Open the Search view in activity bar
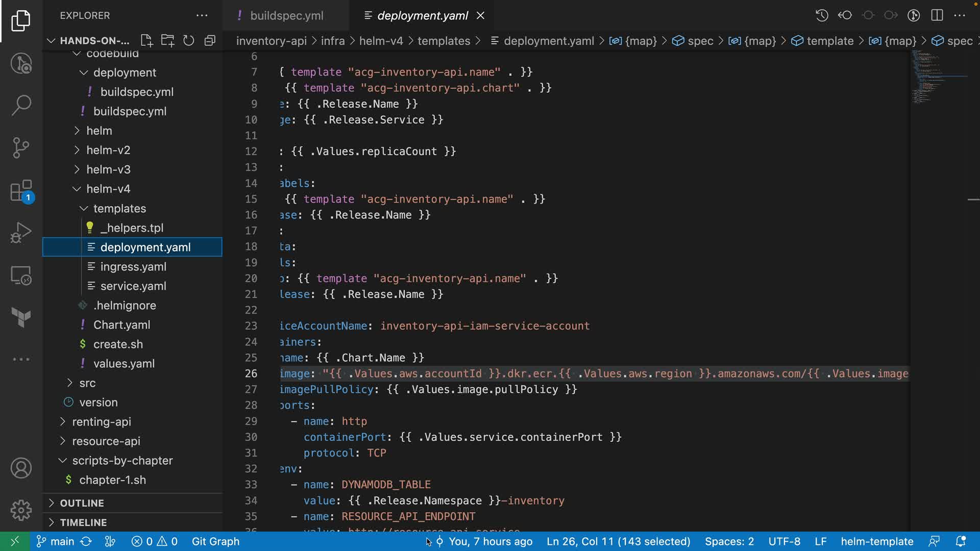The height and width of the screenshot is (551, 980). click(x=21, y=105)
